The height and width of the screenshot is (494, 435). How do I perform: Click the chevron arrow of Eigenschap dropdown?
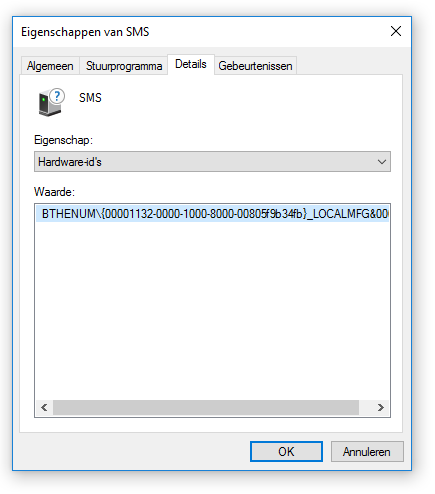(x=382, y=162)
